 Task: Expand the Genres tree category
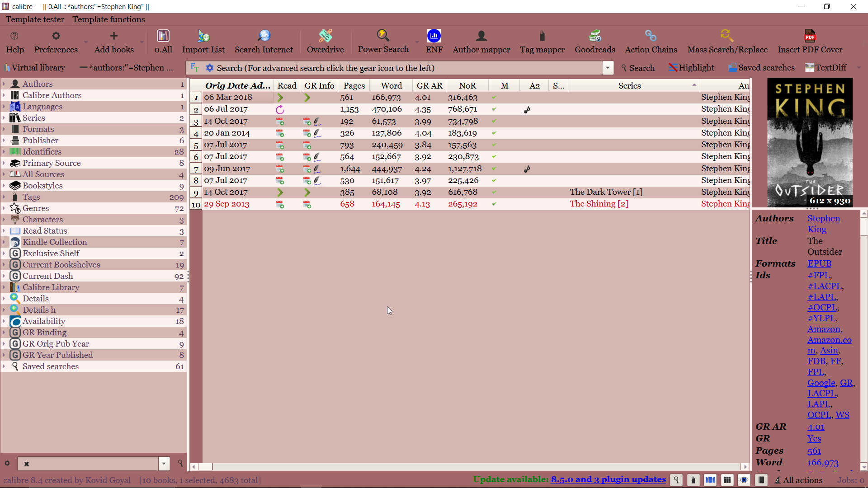4,208
